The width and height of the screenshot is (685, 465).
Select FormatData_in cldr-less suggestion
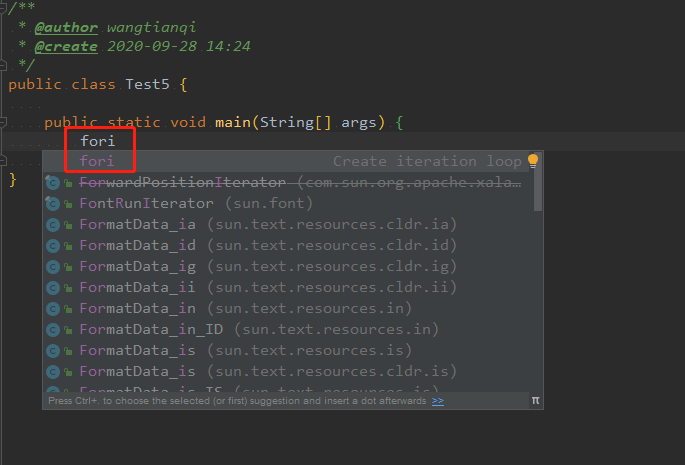point(285,308)
